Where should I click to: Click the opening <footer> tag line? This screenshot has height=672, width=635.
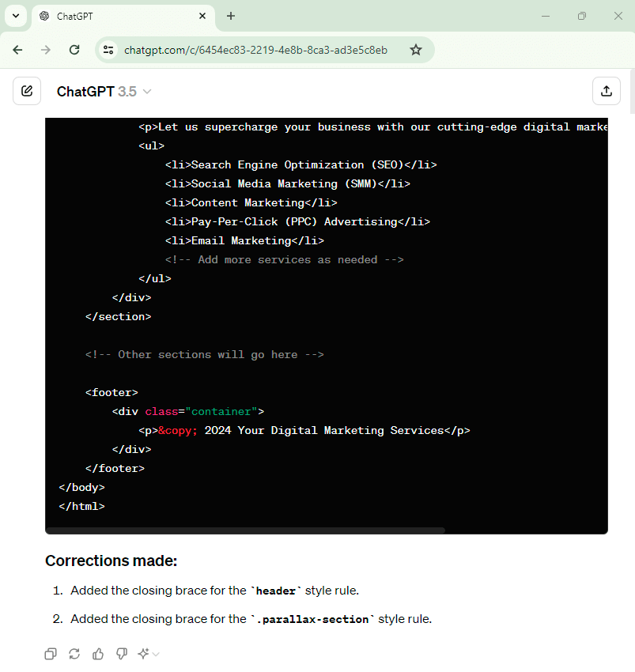click(112, 393)
